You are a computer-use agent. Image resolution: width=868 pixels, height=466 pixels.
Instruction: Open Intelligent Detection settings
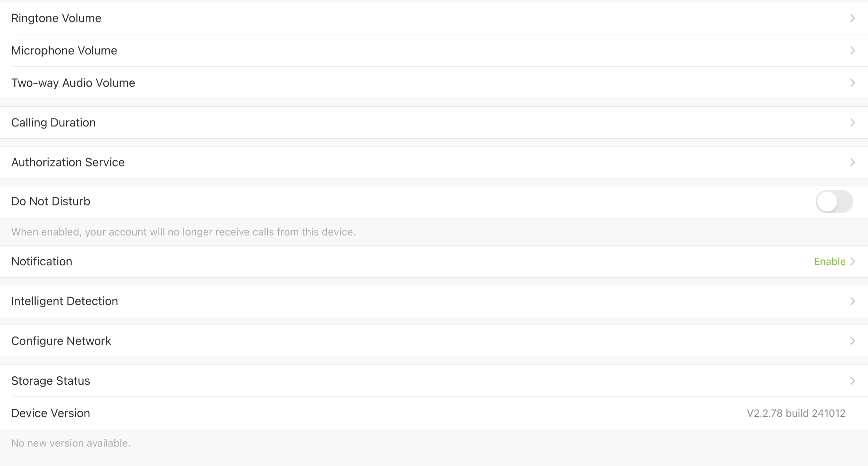coord(65,301)
